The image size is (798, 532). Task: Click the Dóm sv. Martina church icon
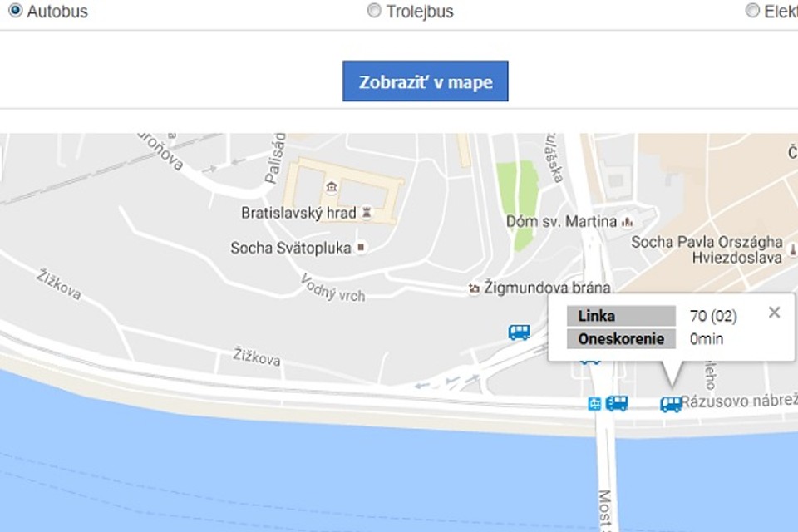pyautogui.click(x=628, y=222)
